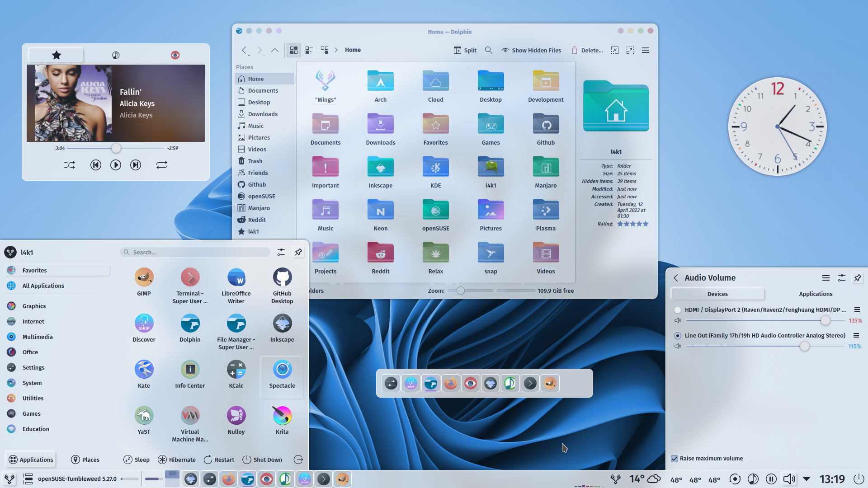868x488 pixels.
Task: Open the Inkscape folder
Action: point(381,172)
